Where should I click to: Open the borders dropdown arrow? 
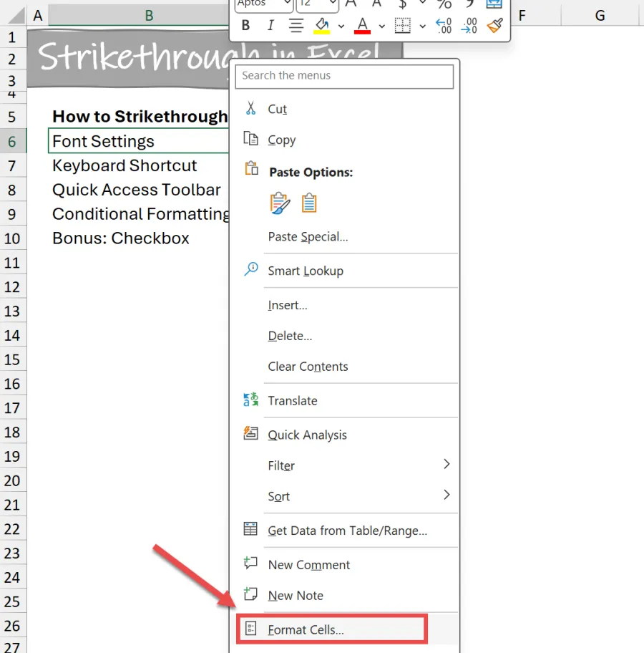422,26
